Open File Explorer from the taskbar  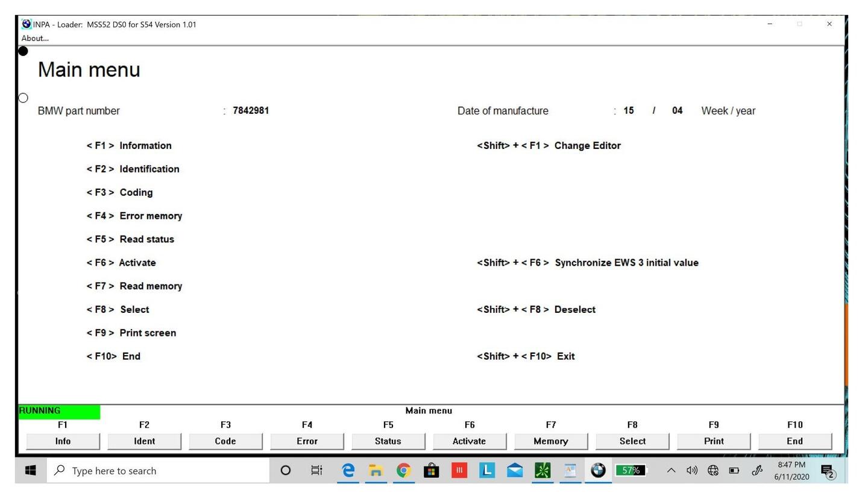376,471
